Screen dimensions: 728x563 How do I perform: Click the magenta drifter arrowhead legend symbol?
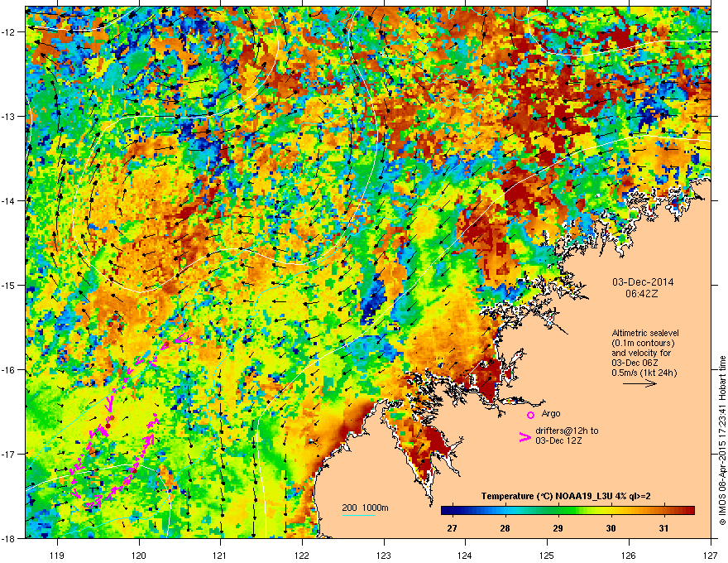point(524,437)
